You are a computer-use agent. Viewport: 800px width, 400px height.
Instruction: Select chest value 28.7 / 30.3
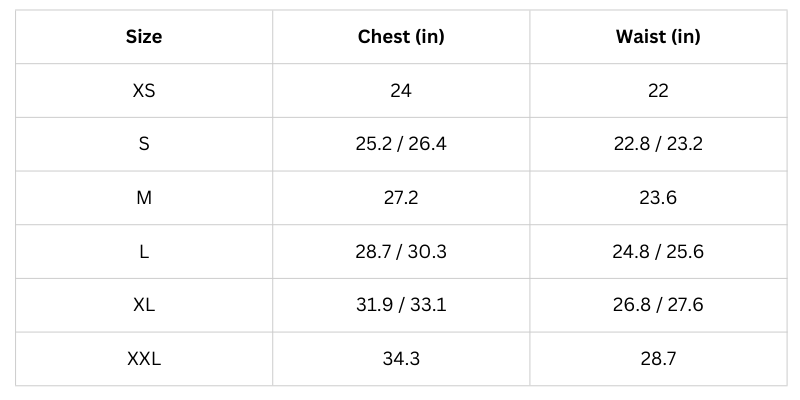(401, 251)
